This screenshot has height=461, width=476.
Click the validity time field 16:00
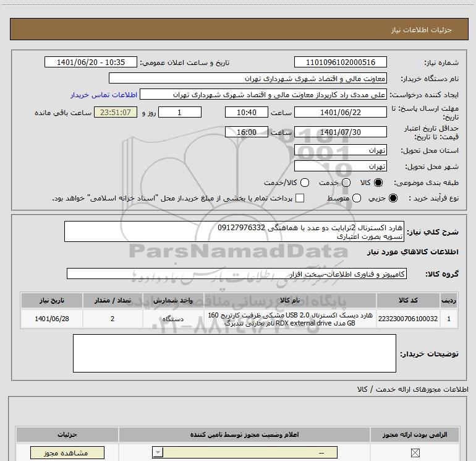(247, 132)
